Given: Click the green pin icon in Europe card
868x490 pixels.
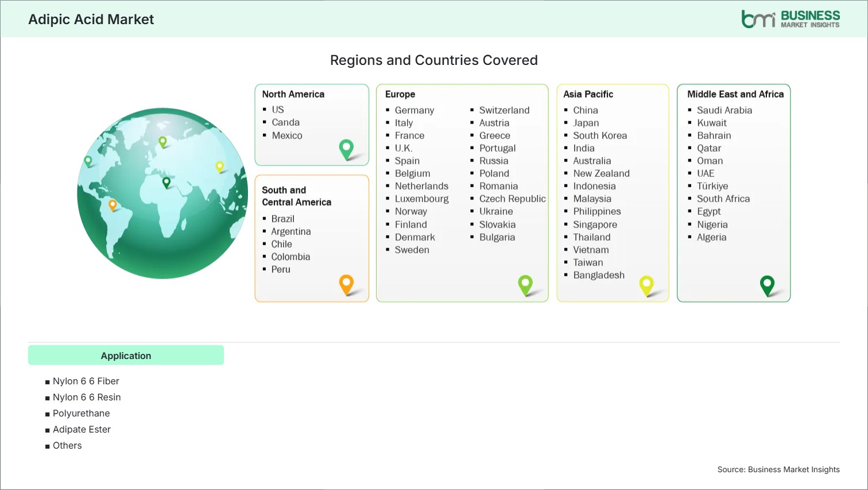Looking at the screenshot, I should (x=525, y=285).
